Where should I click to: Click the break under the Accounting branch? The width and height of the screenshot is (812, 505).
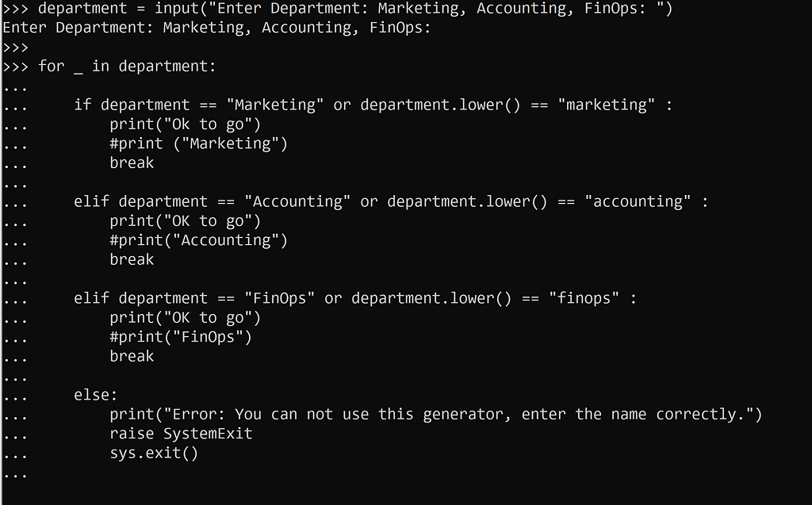(132, 259)
